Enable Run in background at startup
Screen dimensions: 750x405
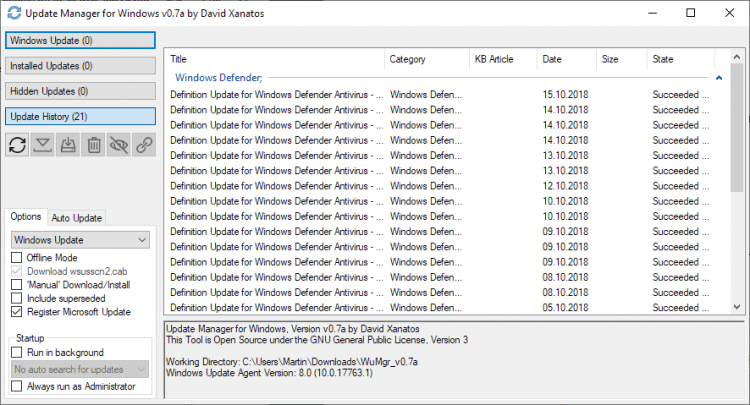click(x=17, y=352)
